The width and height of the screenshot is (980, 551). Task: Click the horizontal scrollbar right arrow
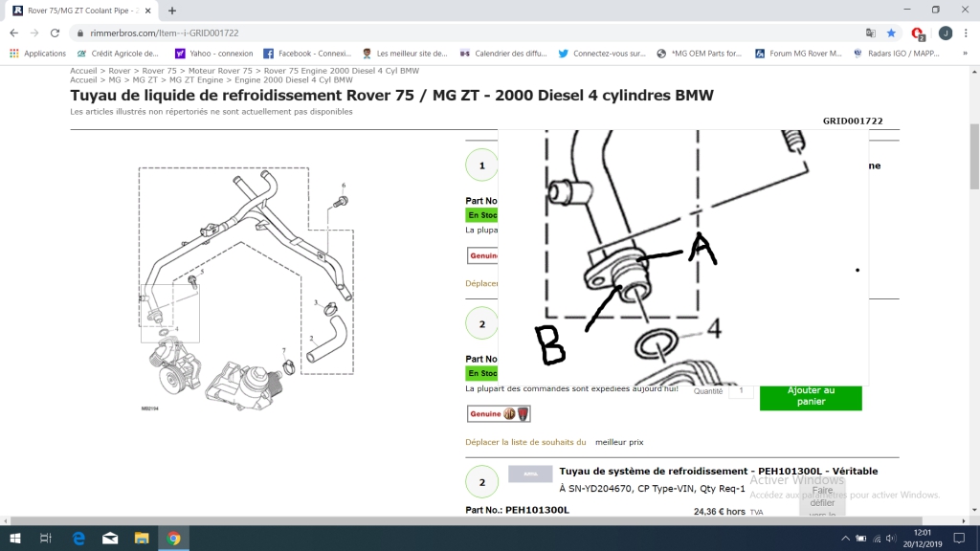click(x=963, y=521)
